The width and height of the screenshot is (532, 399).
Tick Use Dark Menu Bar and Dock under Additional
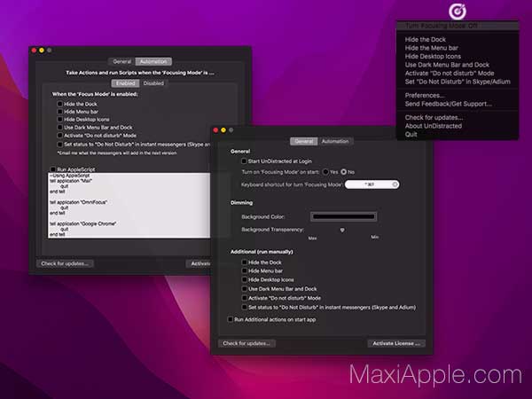pyautogui.click(x=245, y=289)
